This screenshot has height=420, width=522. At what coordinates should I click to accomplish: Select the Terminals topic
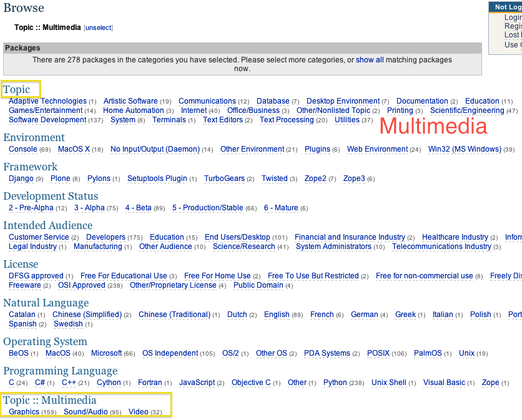click(x=169, y=120)
